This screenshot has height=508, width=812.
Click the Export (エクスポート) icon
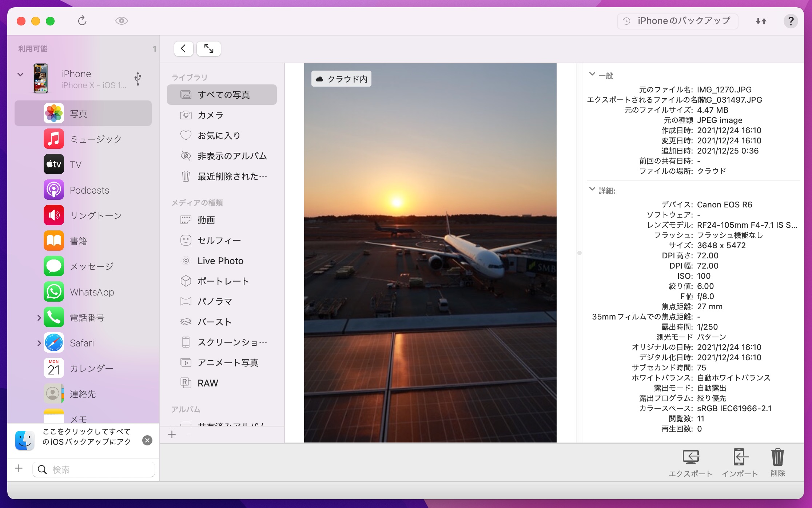[690, 458]
